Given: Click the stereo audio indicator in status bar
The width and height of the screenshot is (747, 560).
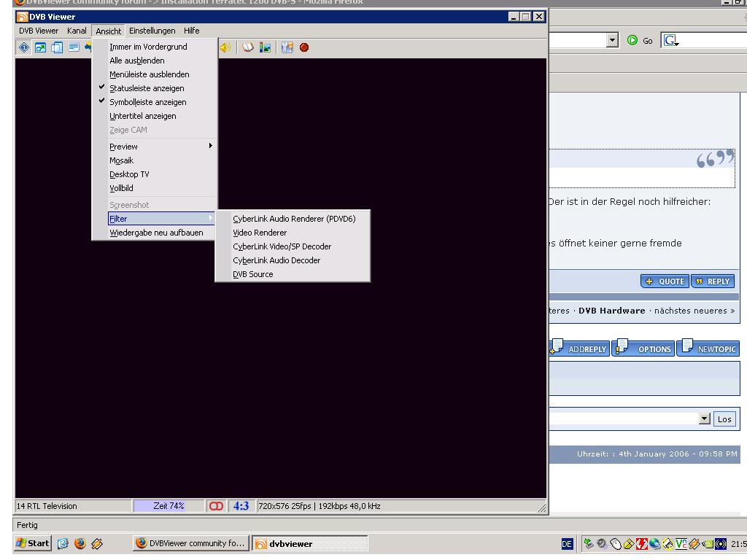Looking at the screenshot, I should pyautogui.click(x=217, y=506).
